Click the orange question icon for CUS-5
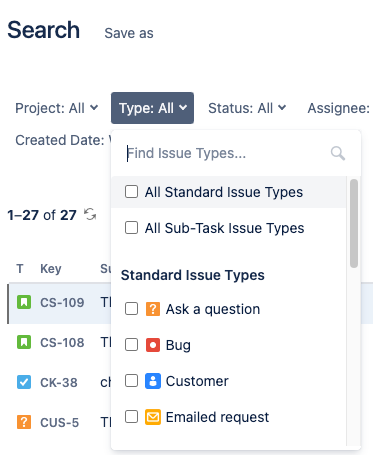The width and height of the screenshot is (373, 455). pos(24,422)
